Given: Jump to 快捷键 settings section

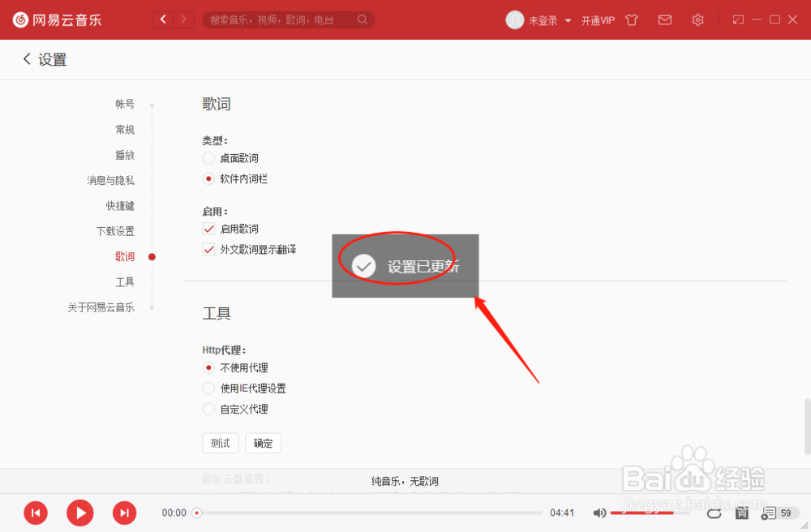Looking at the screenshot, I should (120, 206).
